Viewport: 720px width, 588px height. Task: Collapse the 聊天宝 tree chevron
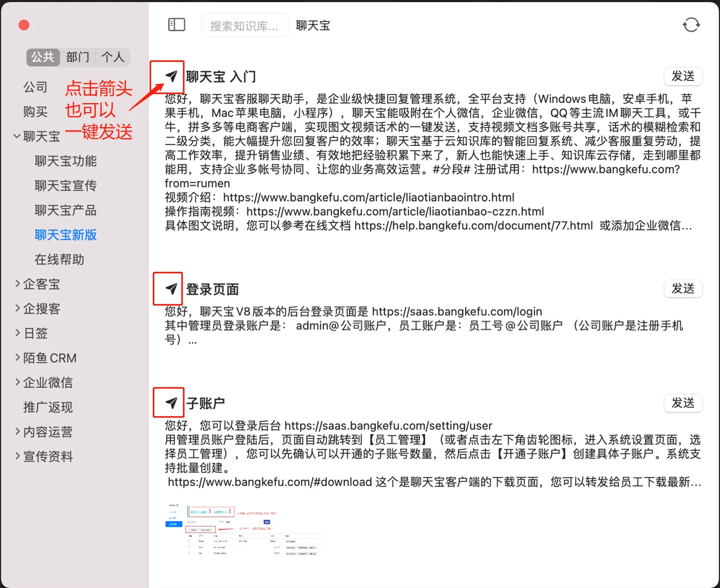click(17, 136)
